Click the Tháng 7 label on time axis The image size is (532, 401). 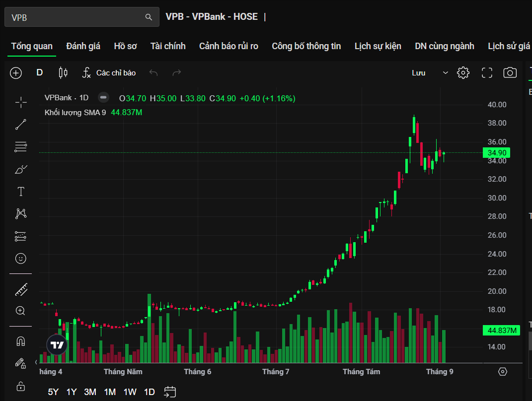[276, 372]
